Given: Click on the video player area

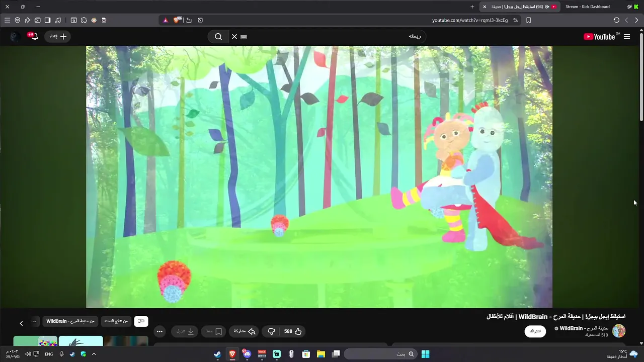Looking at the screenshot, I should (x=319, y=176).
